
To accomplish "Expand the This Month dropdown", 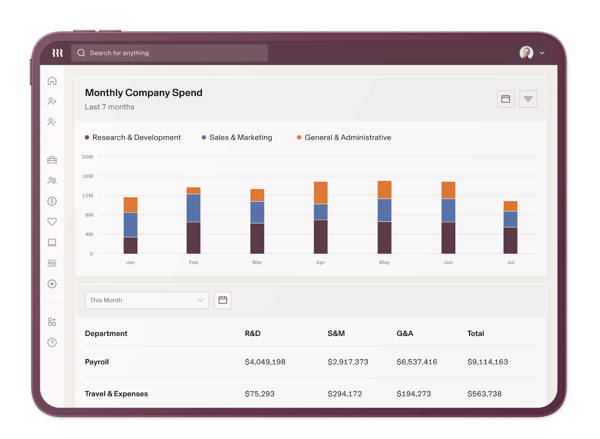I will [x=147, y=300].
